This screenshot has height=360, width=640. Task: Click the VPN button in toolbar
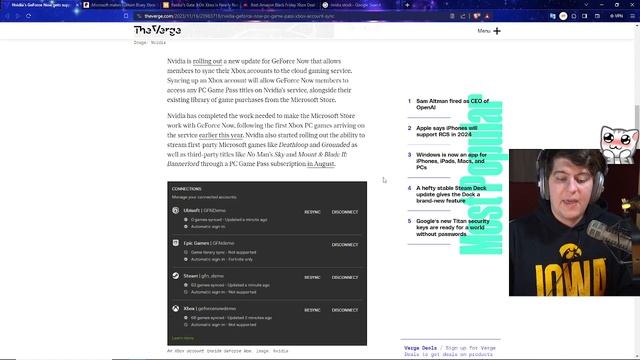(x=616, y=16)
